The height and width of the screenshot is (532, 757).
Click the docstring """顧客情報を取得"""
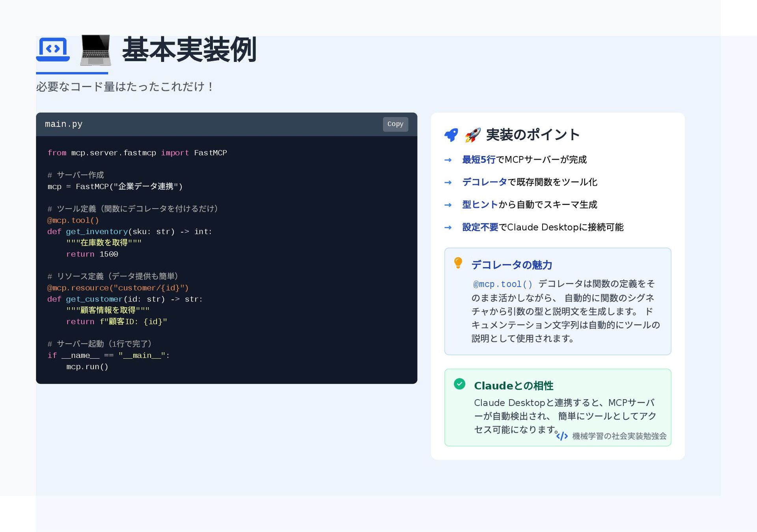pos(108,310)
